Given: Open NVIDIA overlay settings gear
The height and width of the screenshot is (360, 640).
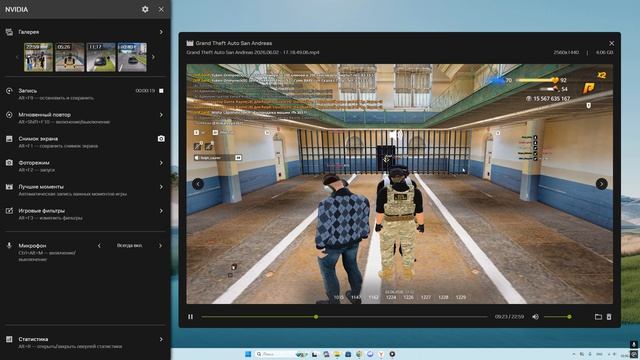Looking at the screenshot, I should pyautogui.click(x=145, y=9).
